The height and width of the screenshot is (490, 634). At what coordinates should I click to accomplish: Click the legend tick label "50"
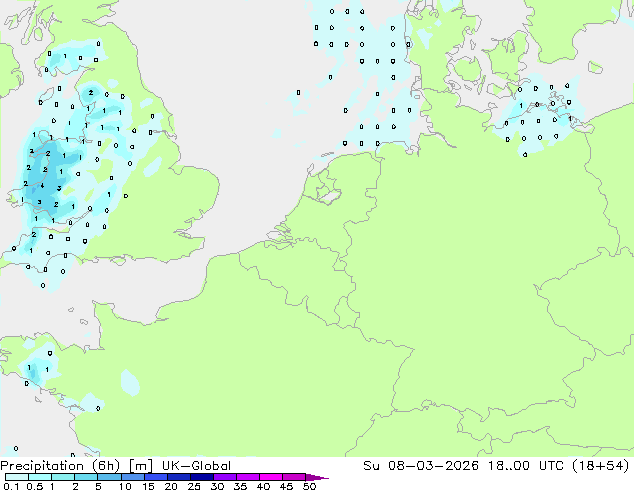click(309, 486)
